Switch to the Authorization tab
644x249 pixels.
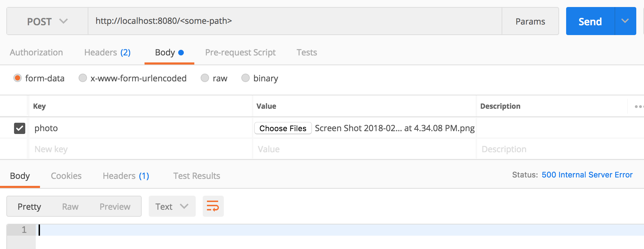pos(36,52)
